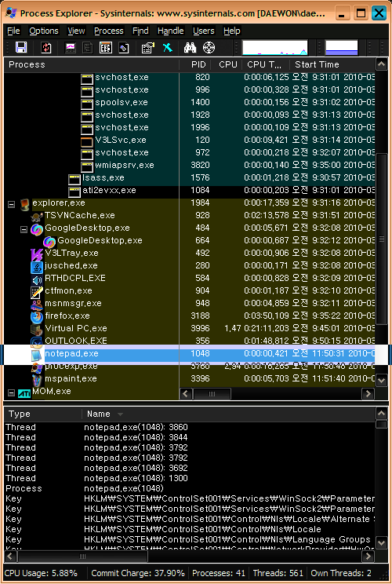Click the Virtual PC.exe icon
The width and height of the screenshot is (392, 584).
click(37, 330)
